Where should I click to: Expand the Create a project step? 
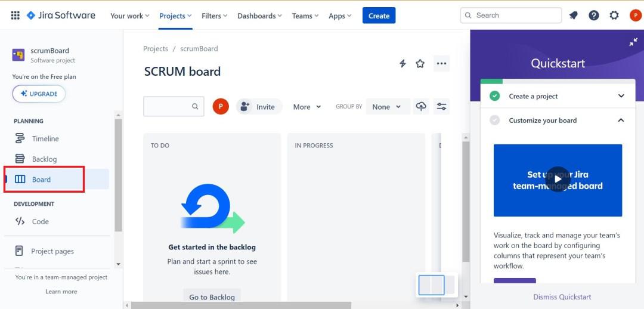point(621,96)
